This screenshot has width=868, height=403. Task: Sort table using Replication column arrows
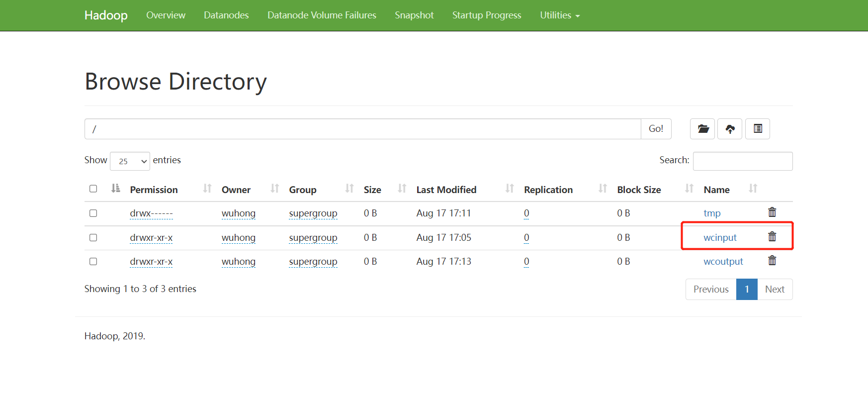tap(603, 189)
